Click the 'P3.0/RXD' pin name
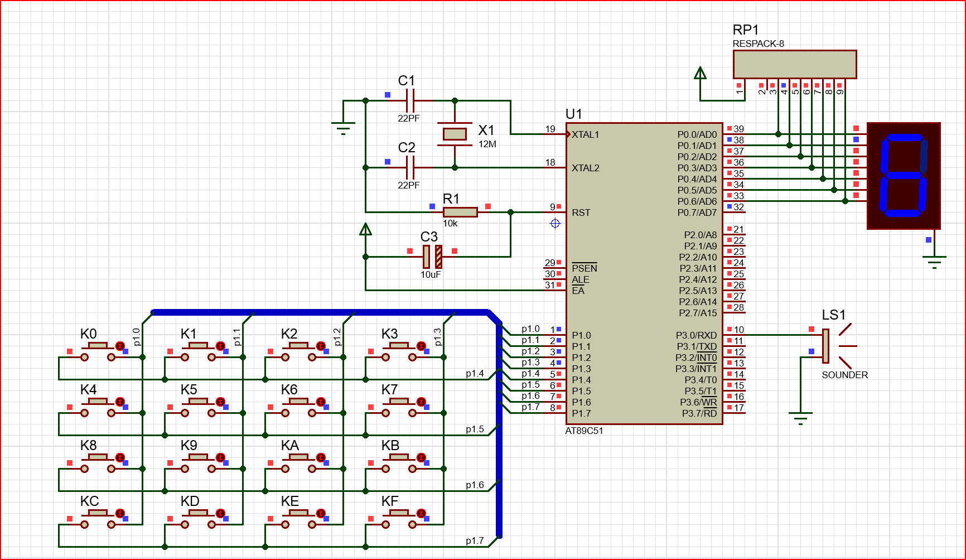The width and height of the screenshot is (966, 560). click(696, 335)
